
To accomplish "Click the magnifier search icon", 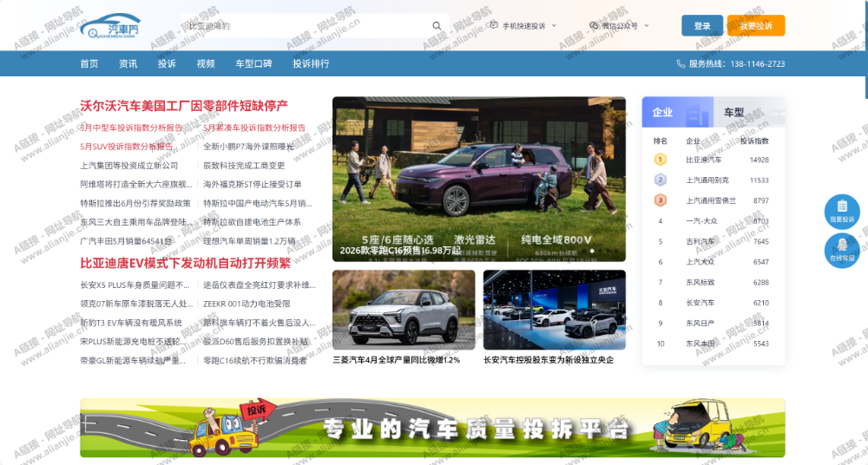I will pyautogui.click(x=437, y=26).
